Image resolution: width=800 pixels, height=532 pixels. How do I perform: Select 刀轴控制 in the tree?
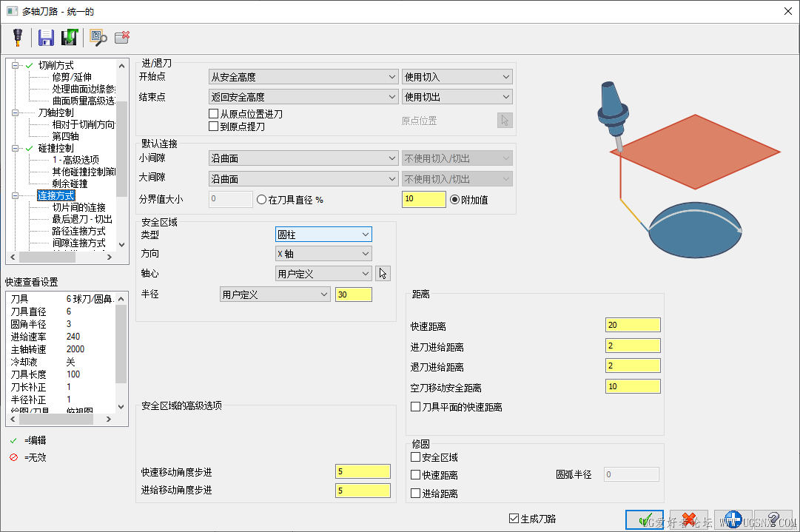click(56, 112)
